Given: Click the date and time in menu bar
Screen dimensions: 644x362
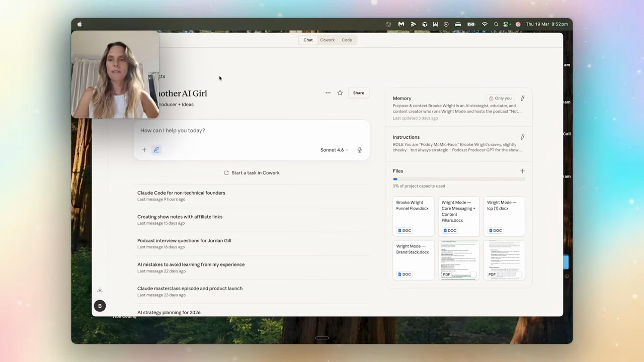Looking at the screenshot, I should click(x=546, y=24).
